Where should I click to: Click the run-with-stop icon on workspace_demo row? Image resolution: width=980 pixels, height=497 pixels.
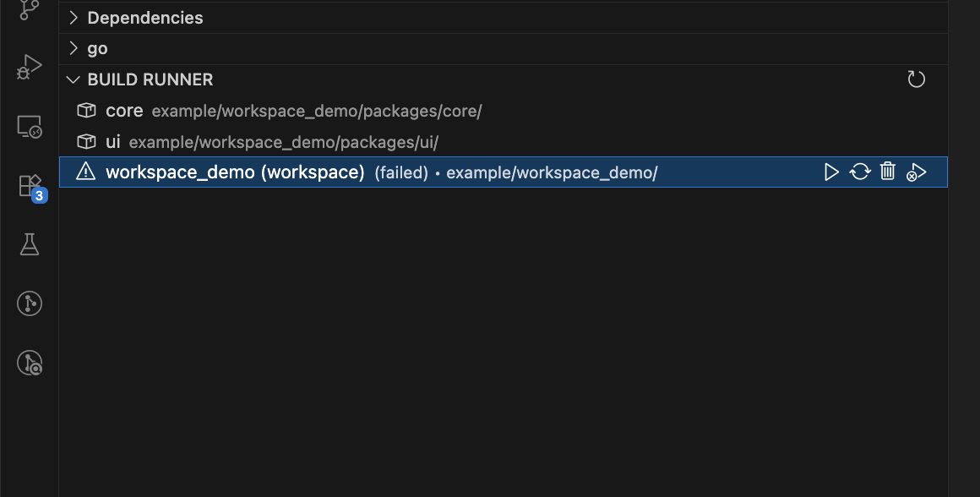pos(916,172)
